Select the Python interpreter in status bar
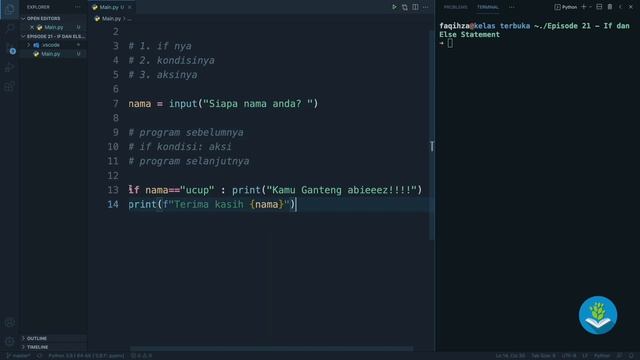The image size is (640, 360). [86, 356]
